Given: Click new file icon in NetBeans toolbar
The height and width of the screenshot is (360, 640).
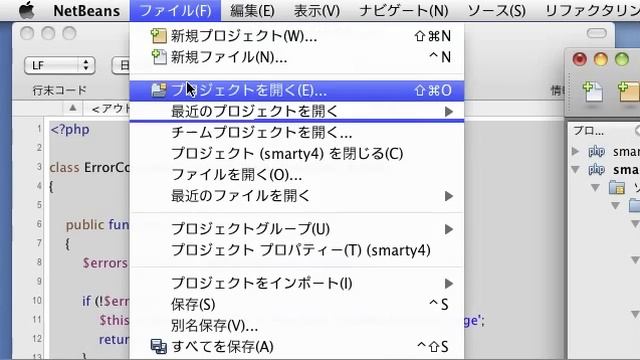Looking at the screenshot, I should point(592,91).
